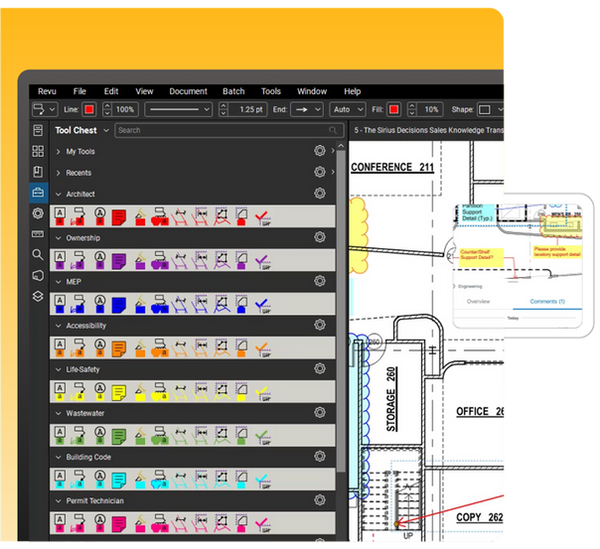Collapse the Architect tool set
This screenshot has height=549, width=600.
pyautogui.click(x=58, y=194)
